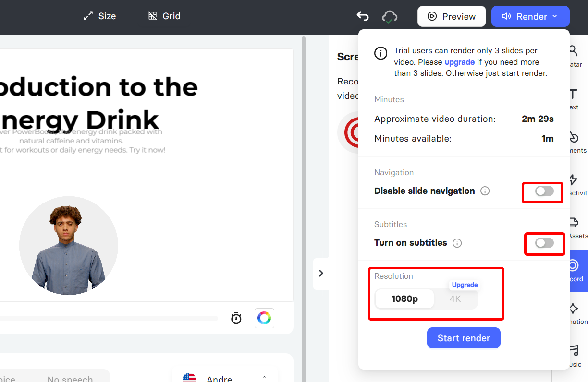Viewport: 588px width, 382px height.
Task: Select the avatar on the slide
Action: point(69,246)
